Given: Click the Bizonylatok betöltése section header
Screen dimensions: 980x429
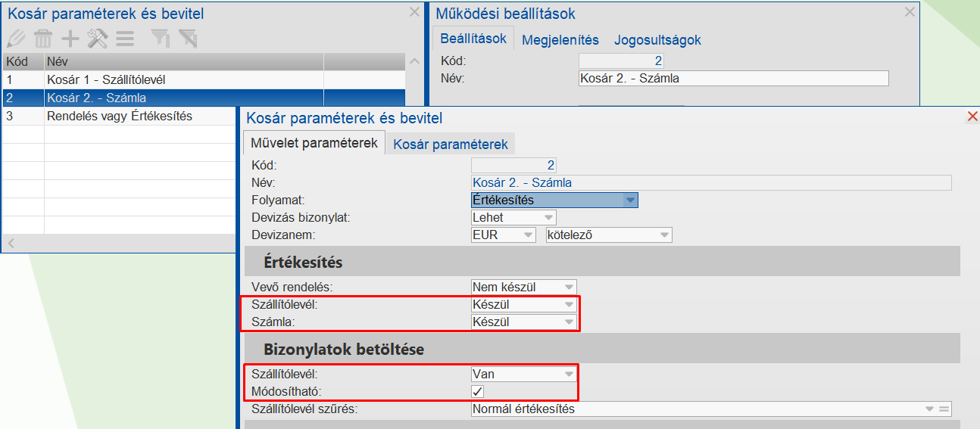Looking at the screenshot, I should (x=602, y=349).
